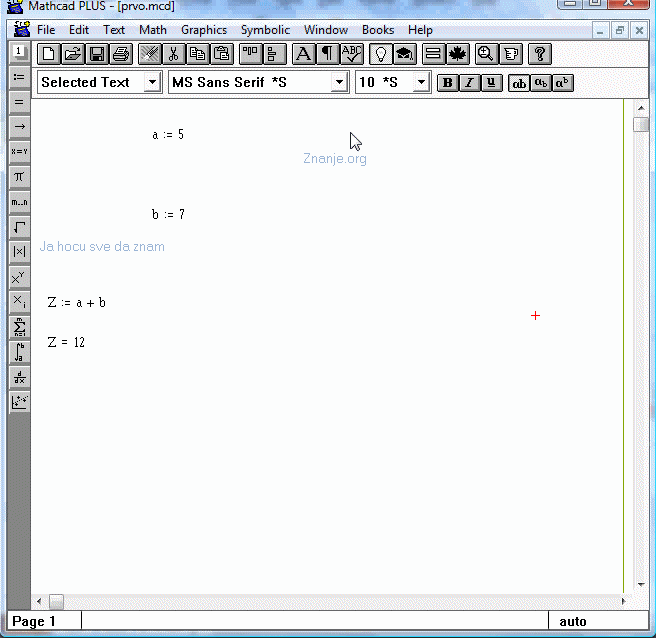Open the Symbolic menu
656x638 pixels.
tap(265, 30)
